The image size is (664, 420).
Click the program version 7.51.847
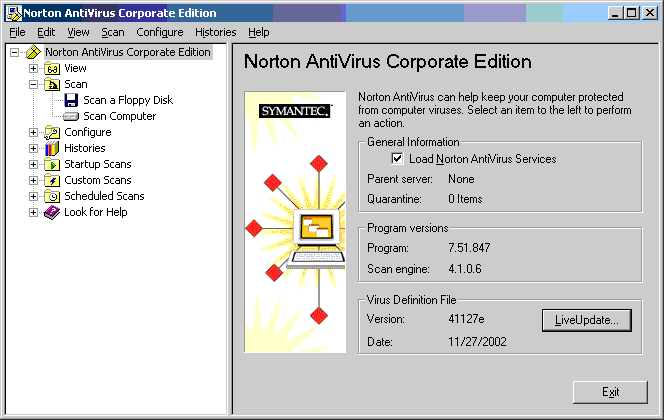(x=469, y=248)
